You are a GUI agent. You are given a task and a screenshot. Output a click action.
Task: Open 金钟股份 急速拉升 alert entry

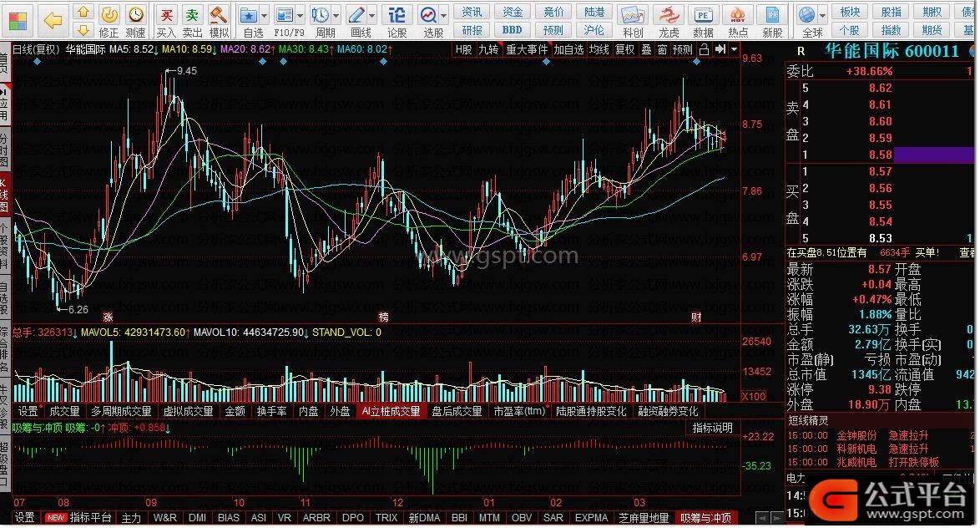pyautogui.click(x=881, y=435)
